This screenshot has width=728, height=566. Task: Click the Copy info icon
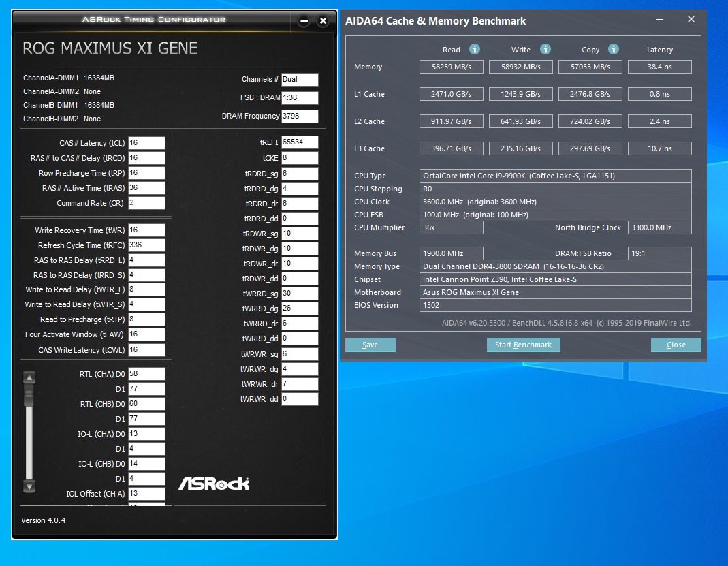tap(614, 49)
